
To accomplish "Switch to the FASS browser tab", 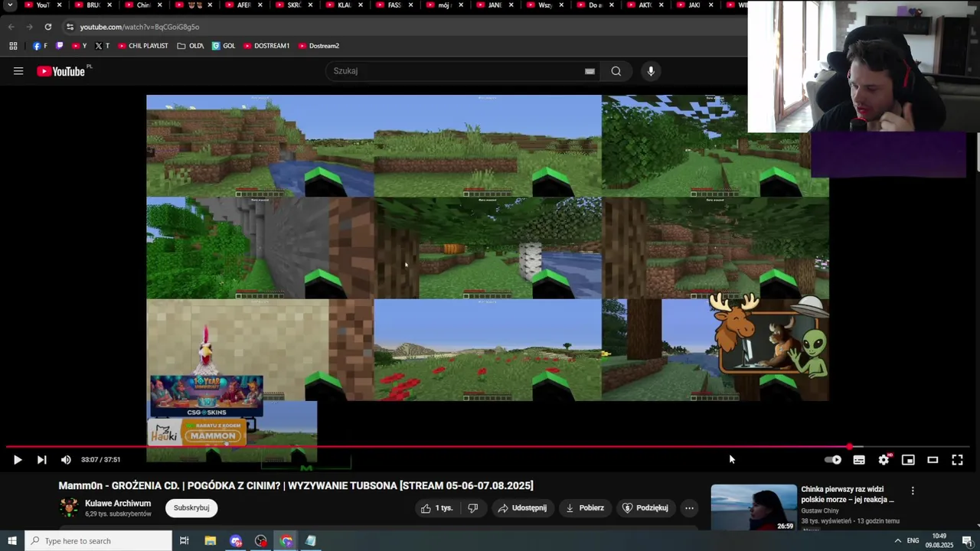I will (x=394, y=5).
